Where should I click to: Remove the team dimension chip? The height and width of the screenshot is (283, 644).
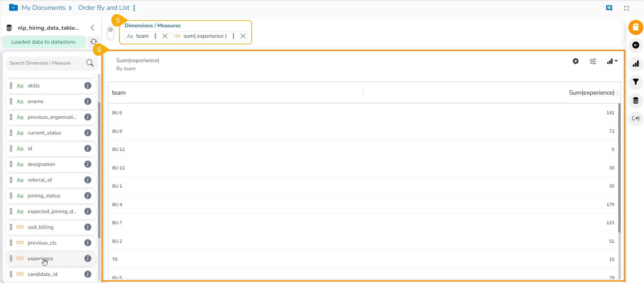point(165,36)
